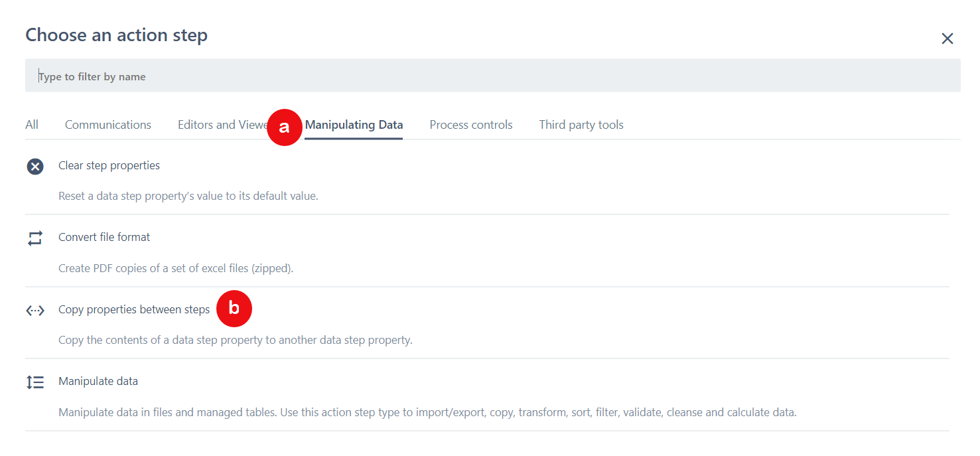The image size is (980, 456).
Task: Click red annotation marker b
Action: [234, 309]
